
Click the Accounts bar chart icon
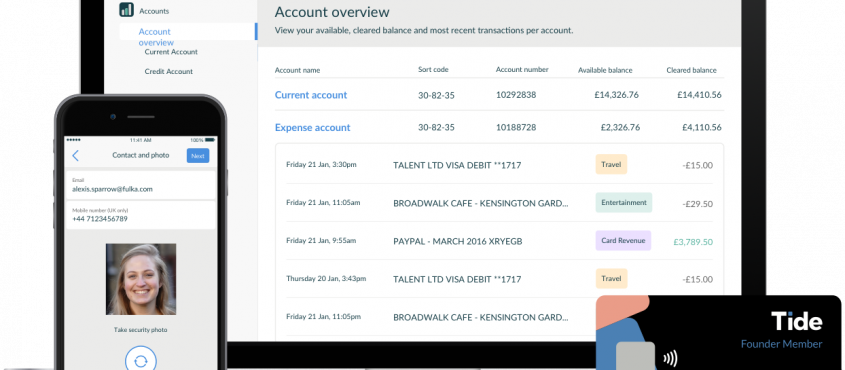(x=127, y=9)
